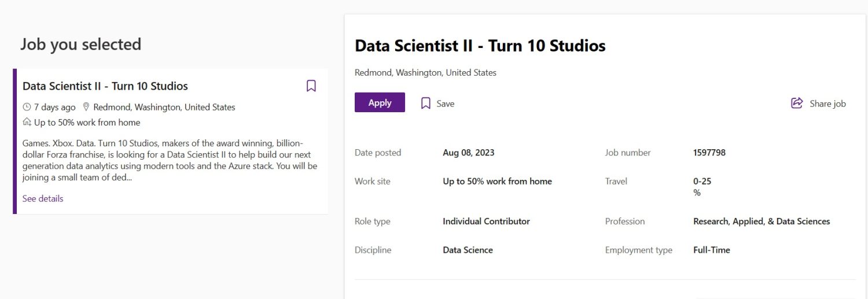Select the job number 1597798
The height and width of the screenshot is (299, 868).
709,153
